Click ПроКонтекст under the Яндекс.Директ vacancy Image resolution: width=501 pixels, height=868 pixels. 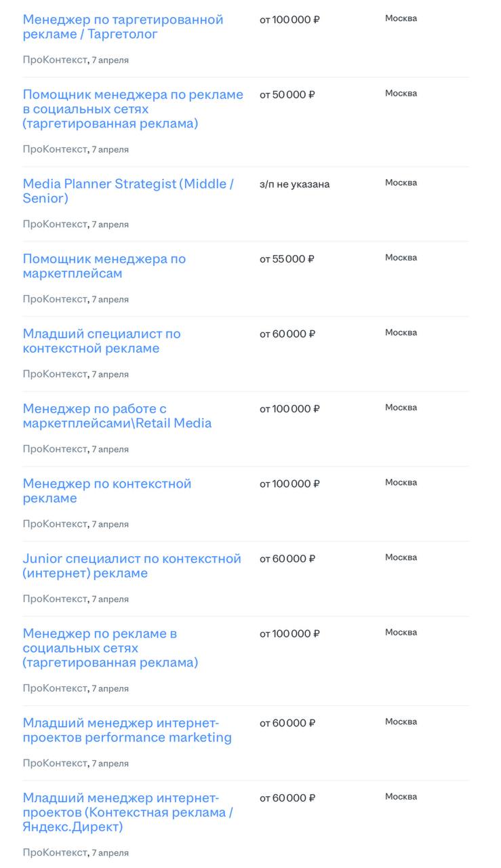coord(55,852)
